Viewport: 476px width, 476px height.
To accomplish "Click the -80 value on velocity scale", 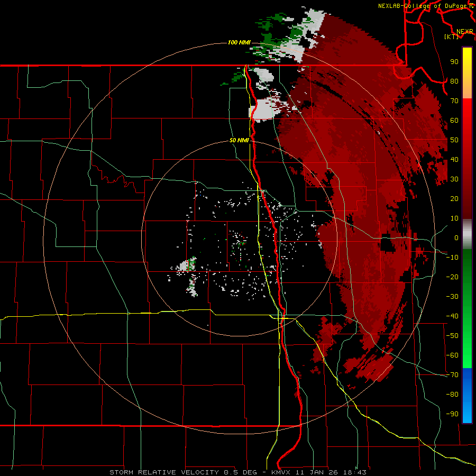I will pos(452,395).
